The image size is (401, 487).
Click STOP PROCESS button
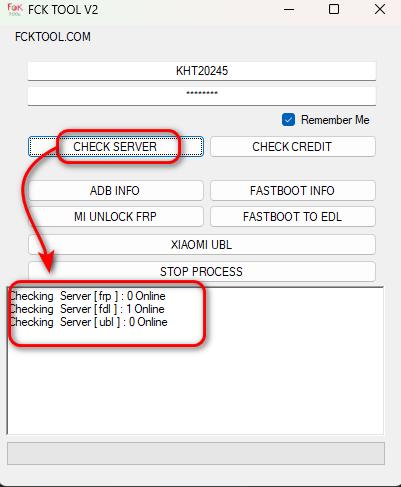(x=202, y=271)
